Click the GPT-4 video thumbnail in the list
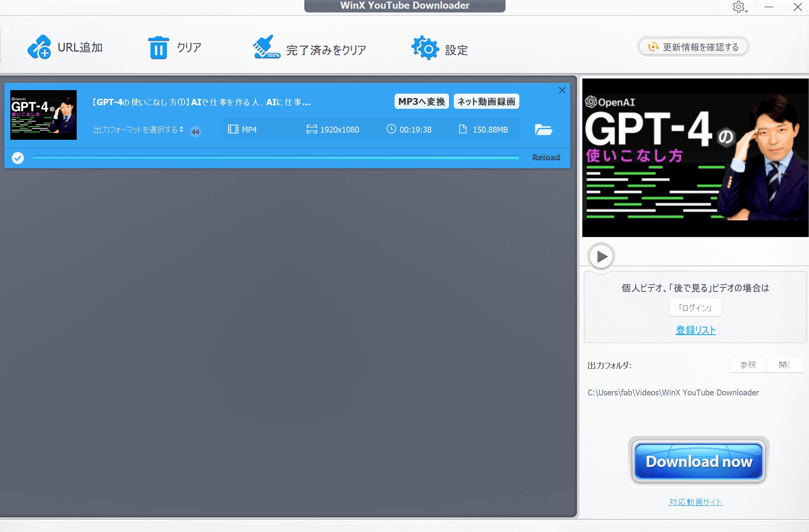 point(43,115)
